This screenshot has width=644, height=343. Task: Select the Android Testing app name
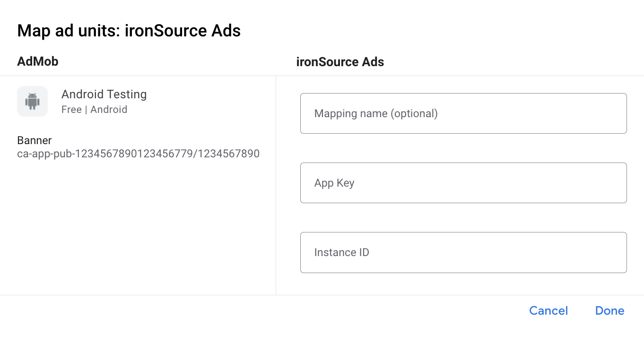[104, 94]
